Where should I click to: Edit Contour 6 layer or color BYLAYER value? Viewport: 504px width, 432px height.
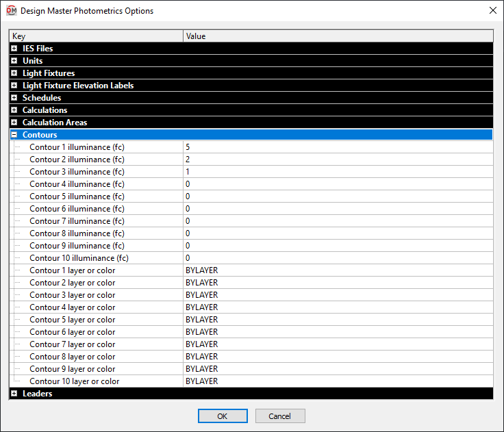pyautogui.click(x=338, y=332)
